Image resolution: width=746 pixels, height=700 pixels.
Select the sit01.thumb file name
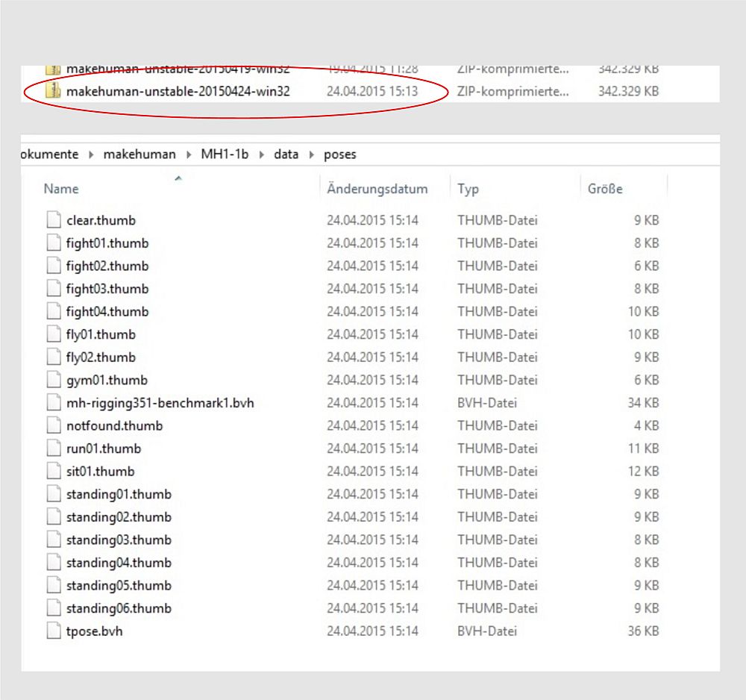tap(101, 472)
